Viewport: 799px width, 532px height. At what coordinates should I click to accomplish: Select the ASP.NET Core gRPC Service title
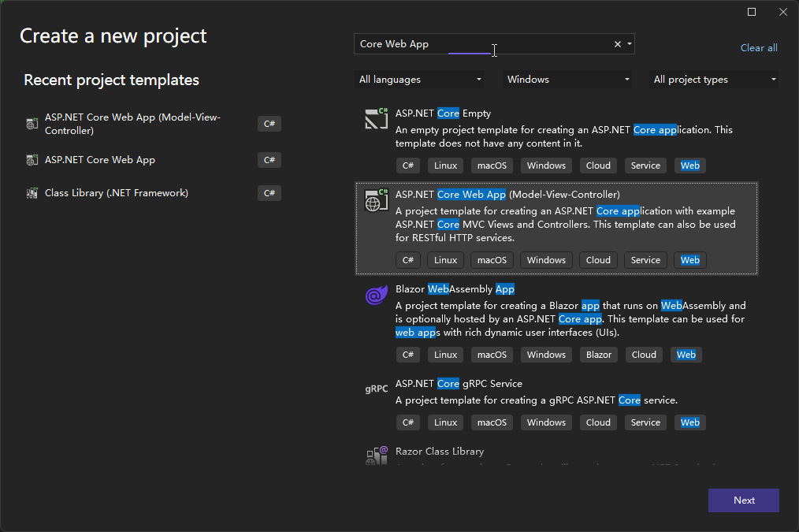[x=459, y=384]
